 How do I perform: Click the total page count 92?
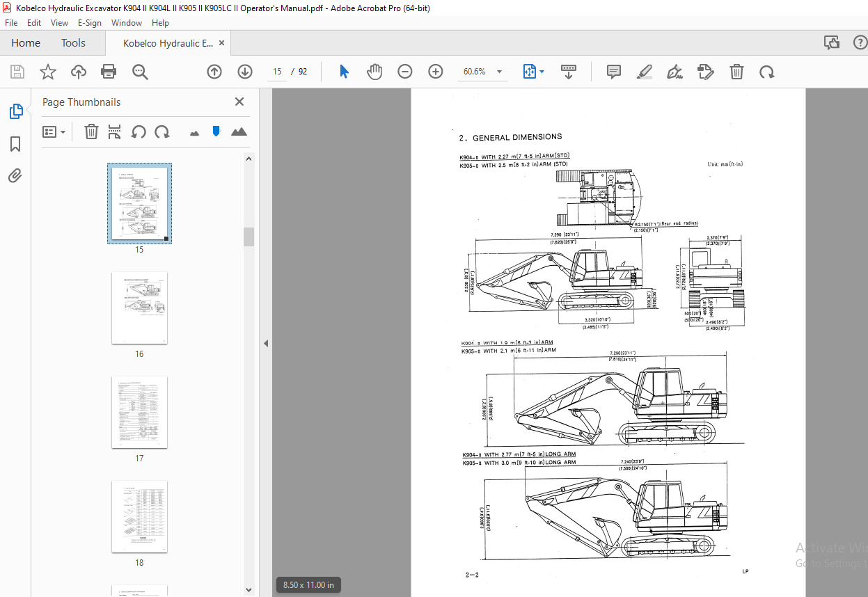tap(303, 72)
